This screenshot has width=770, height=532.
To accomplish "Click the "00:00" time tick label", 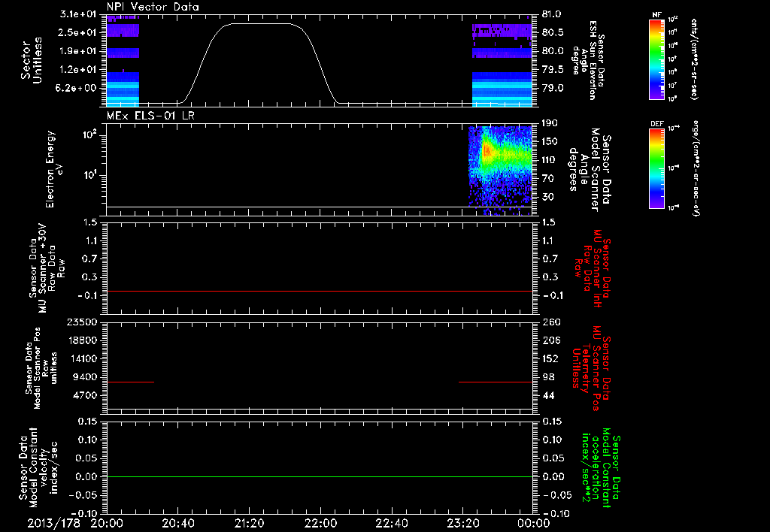I will click(534, 523).
